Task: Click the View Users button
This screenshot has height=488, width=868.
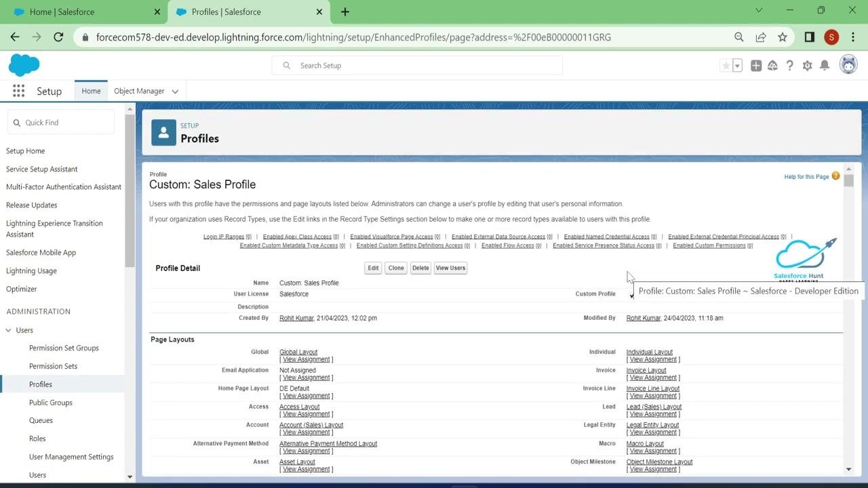Action: (x=450, y=268)
